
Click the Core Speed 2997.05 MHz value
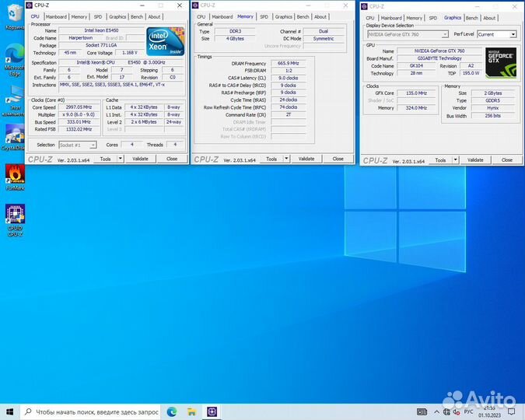pyautogui.click(x=79, y=107)
